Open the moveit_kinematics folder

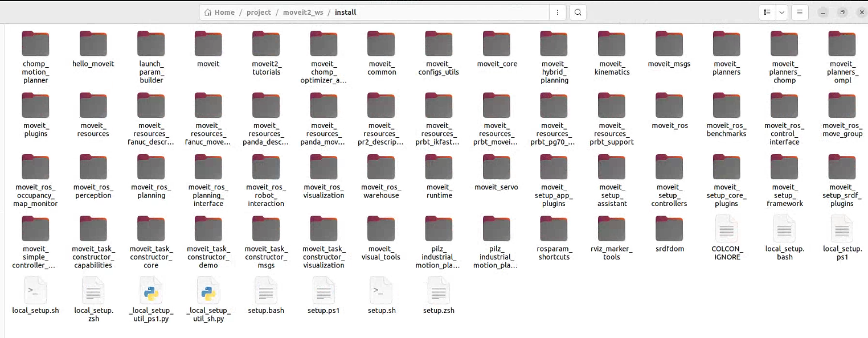click(612, 44)
